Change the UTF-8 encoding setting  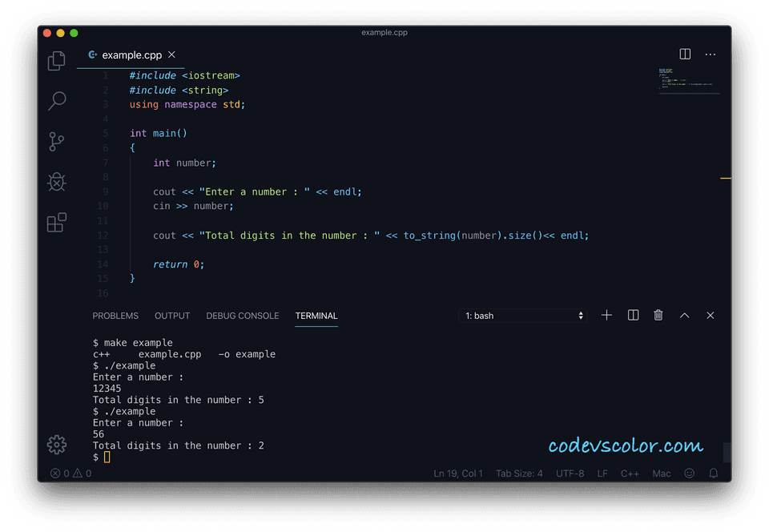(x=570, y=473)
